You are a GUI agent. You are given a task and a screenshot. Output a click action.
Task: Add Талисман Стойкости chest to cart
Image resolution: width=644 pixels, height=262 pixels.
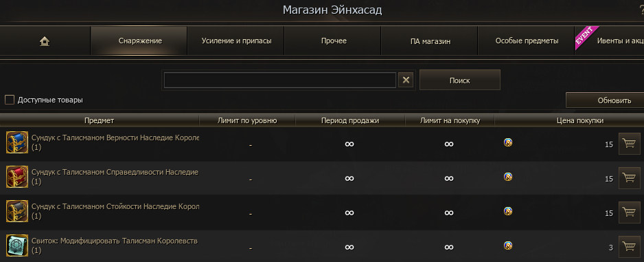tap(629, 212)
